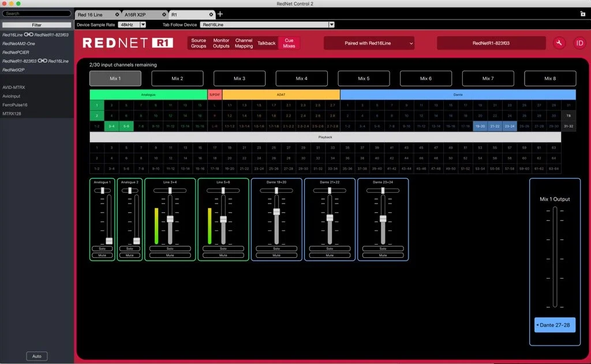Viewport: 591px width, 364px height.
Task: Solo the Analogue 1 channel
Action: pyautogui.click(x=102, y=249)
